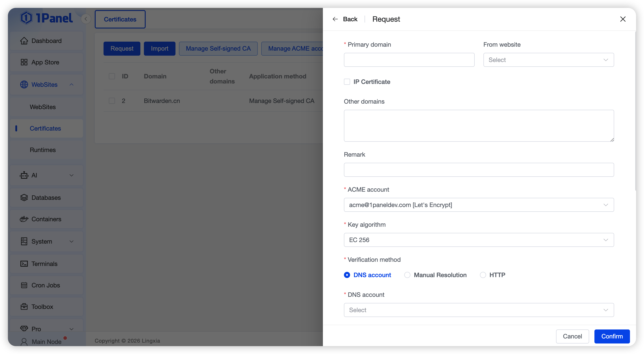The image size is (644, 354).
Task: Click the Containers docker icon
Action: click(x=24, y=219)
